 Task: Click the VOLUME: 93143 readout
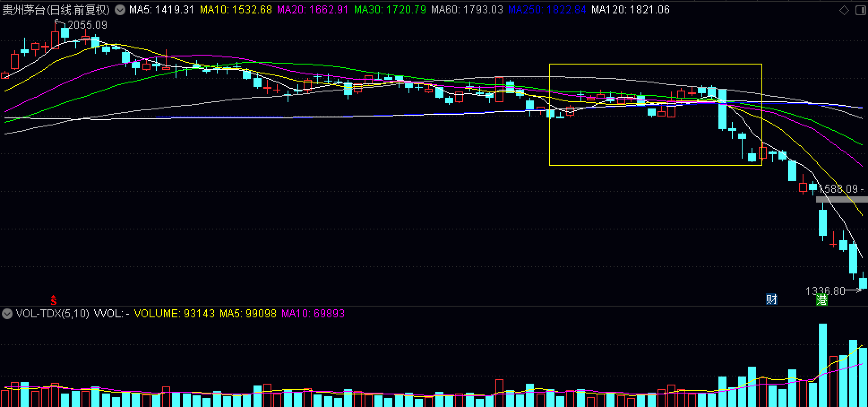[174, 314]
